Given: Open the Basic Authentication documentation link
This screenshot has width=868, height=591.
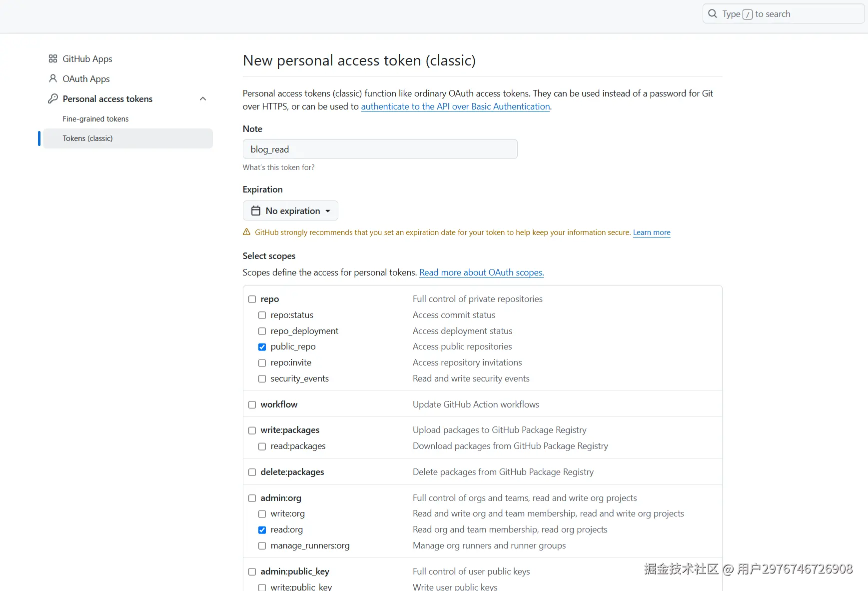Looking at the screenshot, I should [x=455, y=106].
